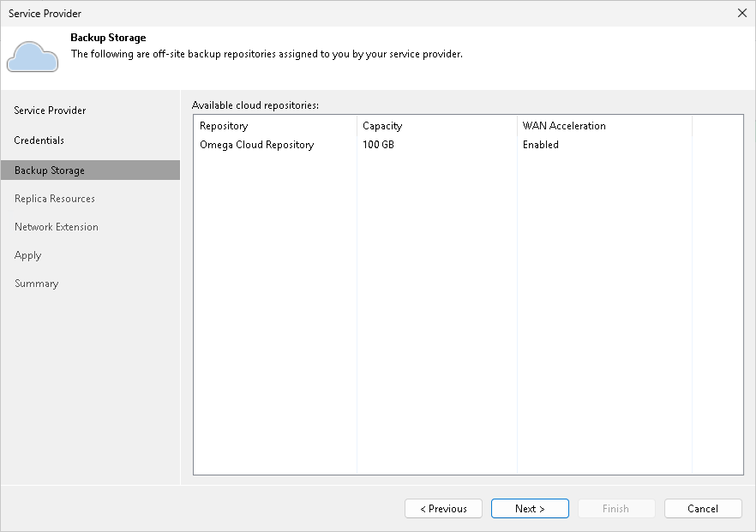Select the Service Provider step
This screenshot has width=756, height=532.
coord(50,111)
